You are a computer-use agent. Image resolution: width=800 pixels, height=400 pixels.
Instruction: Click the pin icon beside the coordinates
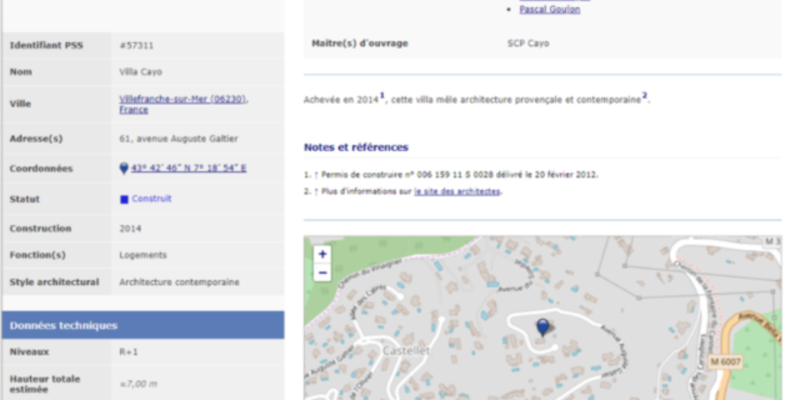click(124, 169)
